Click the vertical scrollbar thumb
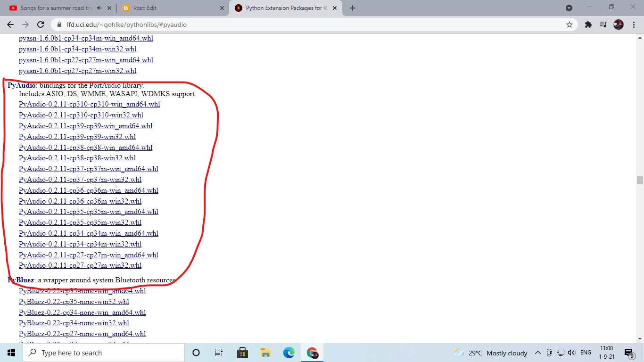The width and height of the screenshot is (644, 362). [640, 180]
